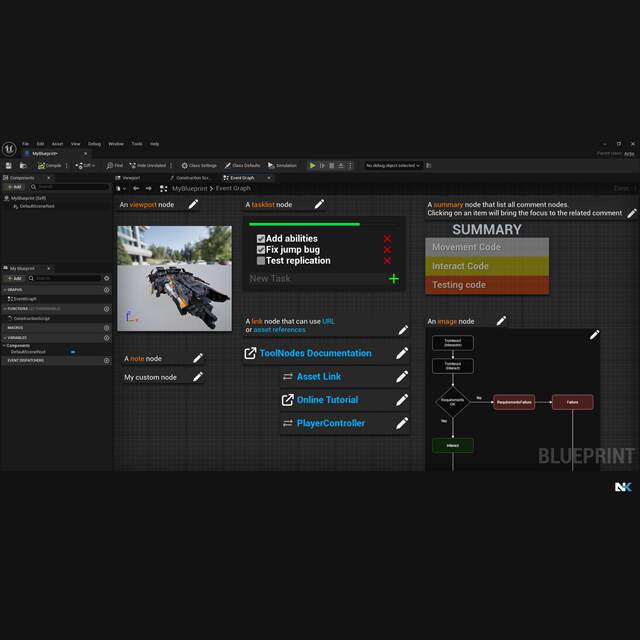Open the Asset Link reference
Screen dimensions: 640x640
pyautogui.click(x=319, y=376)
